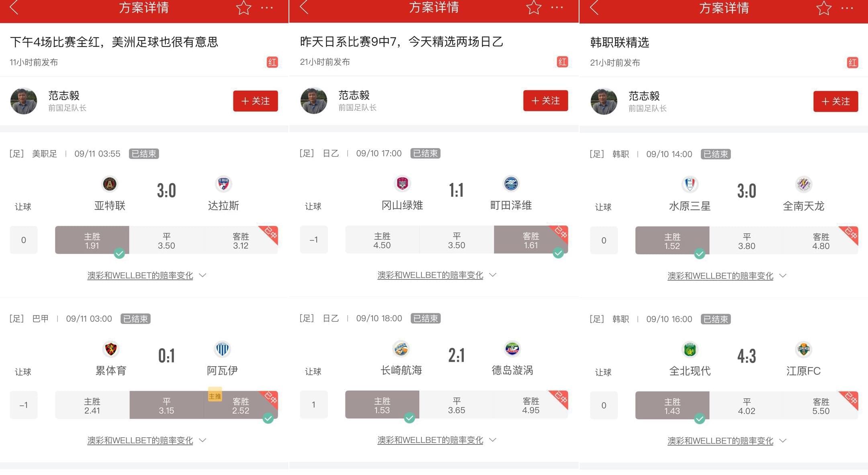Click 水原三星 team logo
This screenshot has height=475, width=868.
pos(690,184)
